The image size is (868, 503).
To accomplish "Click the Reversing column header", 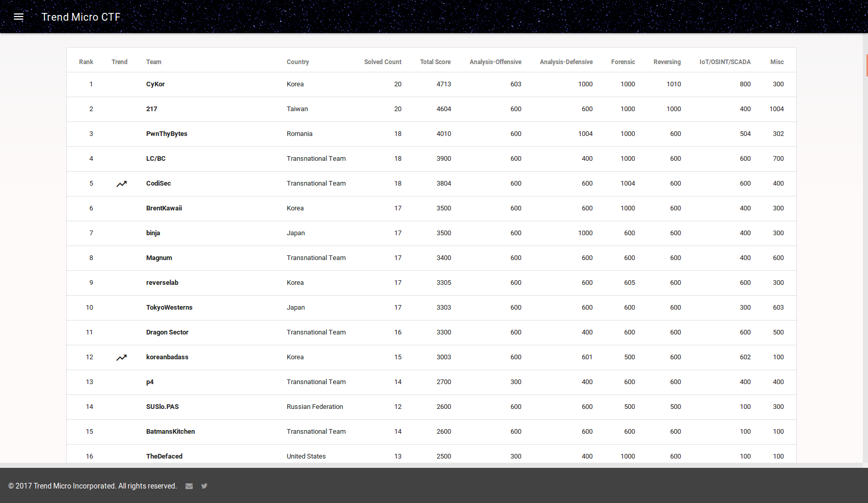I will (667, 62).
